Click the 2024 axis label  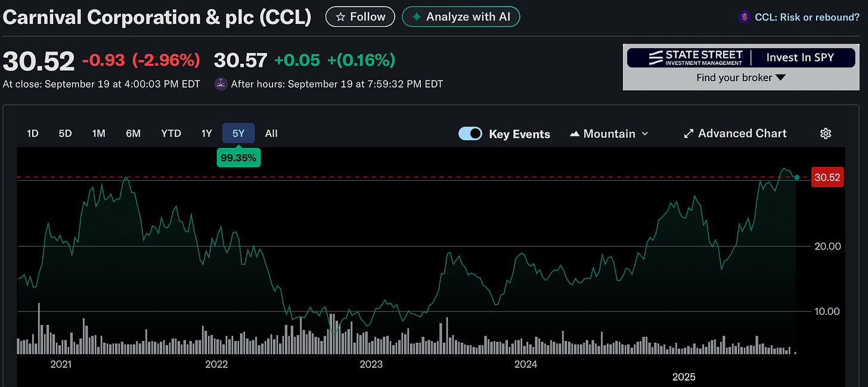[x=526, y=364]
